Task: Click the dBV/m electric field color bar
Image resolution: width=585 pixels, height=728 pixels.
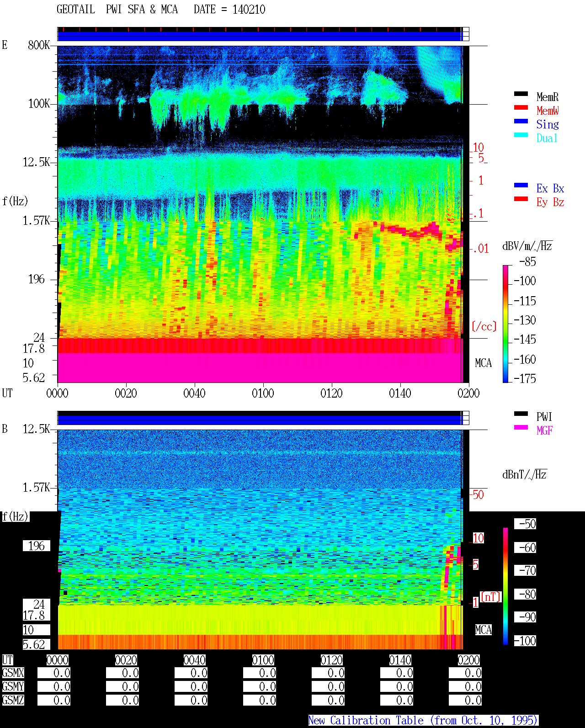Action: (x=505, y=324)
